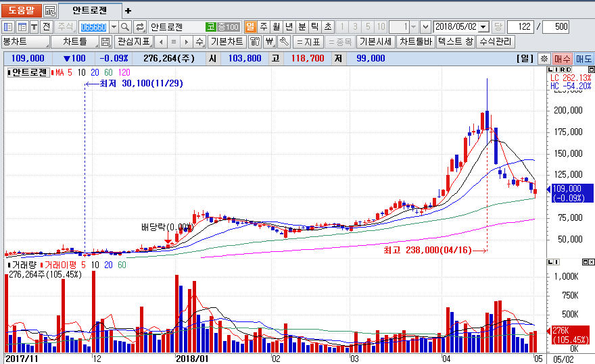Click the 도움말 icon next to help button
The image size is (595, 364).
pos(50,11)
